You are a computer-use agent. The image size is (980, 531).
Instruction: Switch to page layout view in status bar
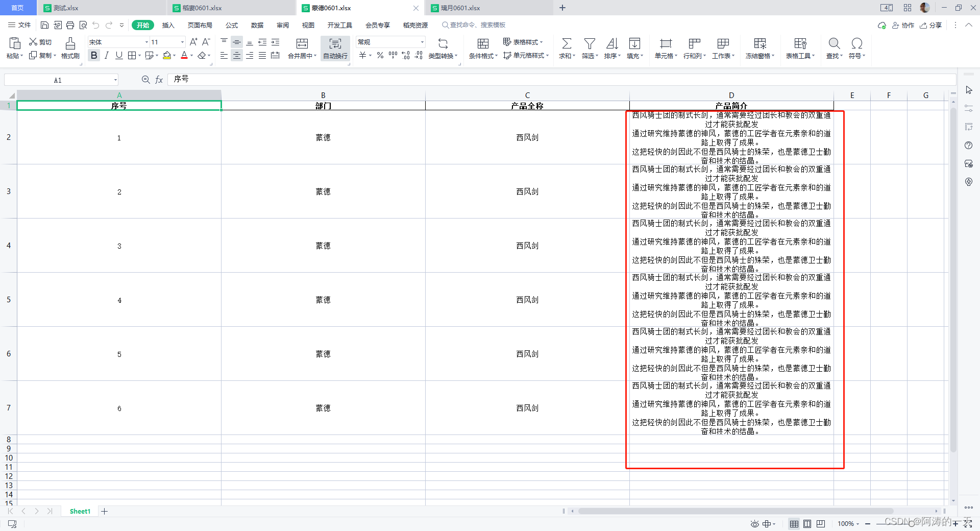tap(807, 524)
